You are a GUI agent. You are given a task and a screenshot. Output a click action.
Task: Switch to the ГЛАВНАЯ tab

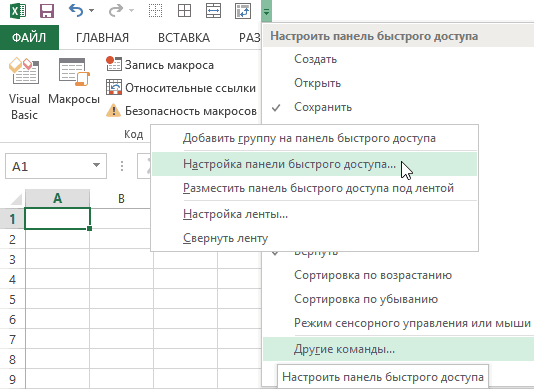click(103, 37)
